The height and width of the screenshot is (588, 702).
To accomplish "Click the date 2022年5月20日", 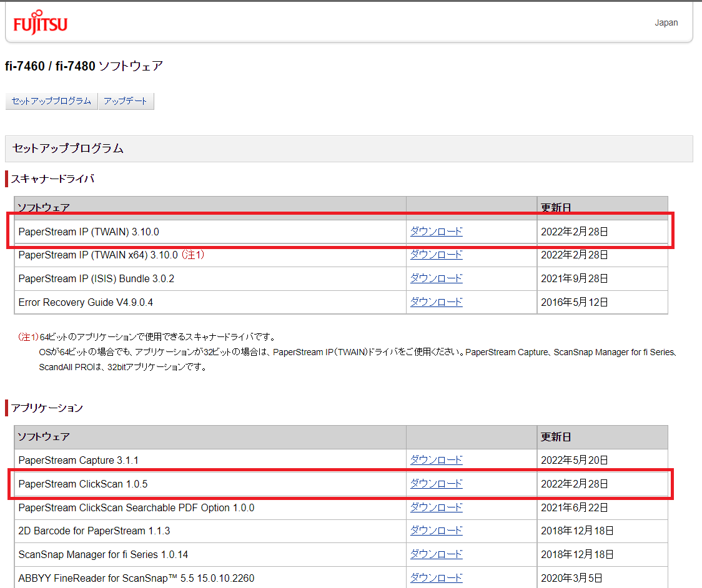I will point(575,461).
